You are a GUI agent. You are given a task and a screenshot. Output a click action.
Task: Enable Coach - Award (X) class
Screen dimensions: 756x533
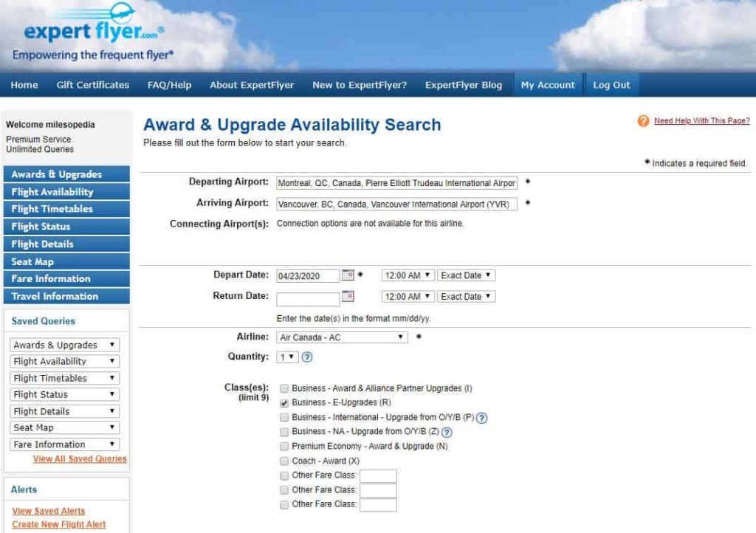coord(284,461)
